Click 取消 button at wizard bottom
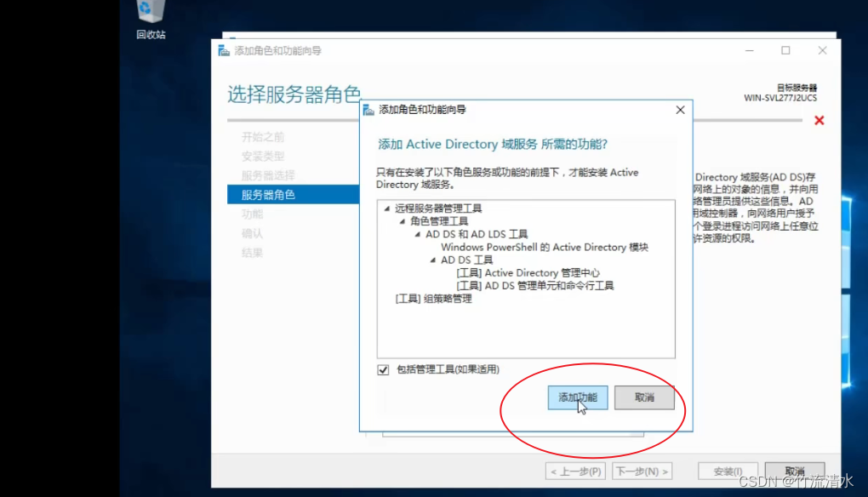The width and height of the screenshot is (868, 497). coord(795,471)
